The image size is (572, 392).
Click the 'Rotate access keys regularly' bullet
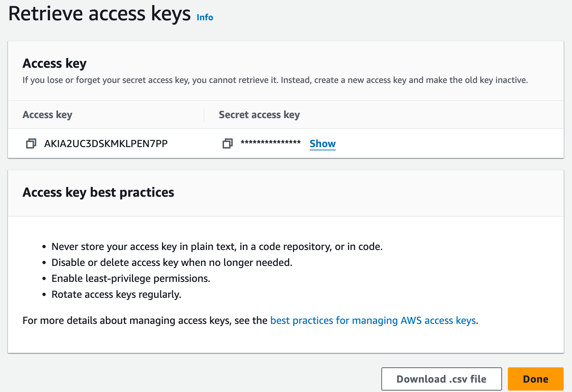(x=116, y=294)
